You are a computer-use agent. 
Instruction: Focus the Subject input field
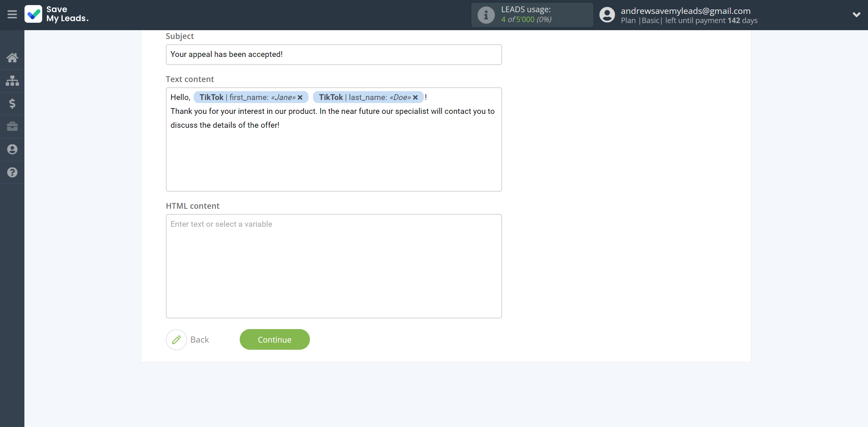pos(334,55)
